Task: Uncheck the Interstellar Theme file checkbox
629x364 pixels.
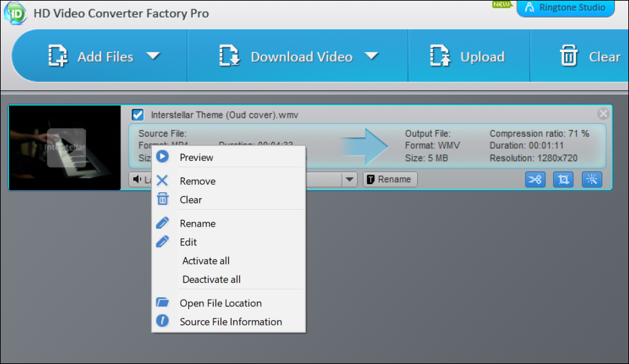Action: tap(137, 115)
